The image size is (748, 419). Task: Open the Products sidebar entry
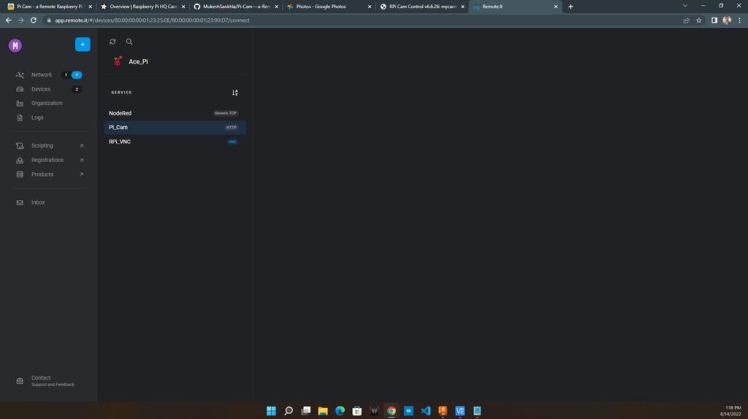pyautogui.click(x=42, y=174)
